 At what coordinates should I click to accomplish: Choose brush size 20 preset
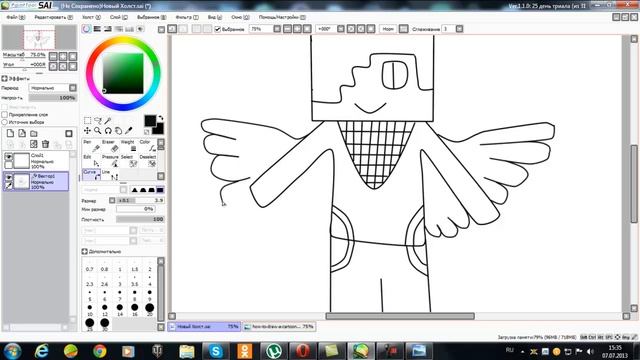point(149,309)
